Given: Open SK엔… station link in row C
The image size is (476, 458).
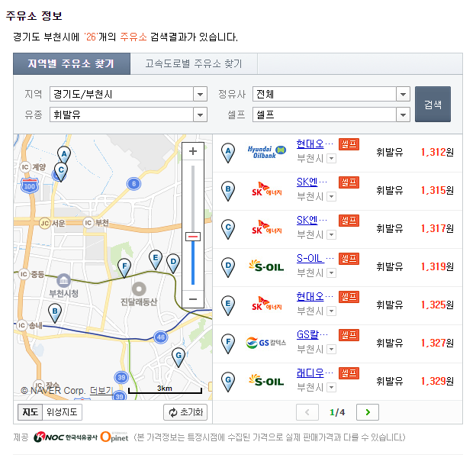Looking at the screenshot, I should (312, 220).
